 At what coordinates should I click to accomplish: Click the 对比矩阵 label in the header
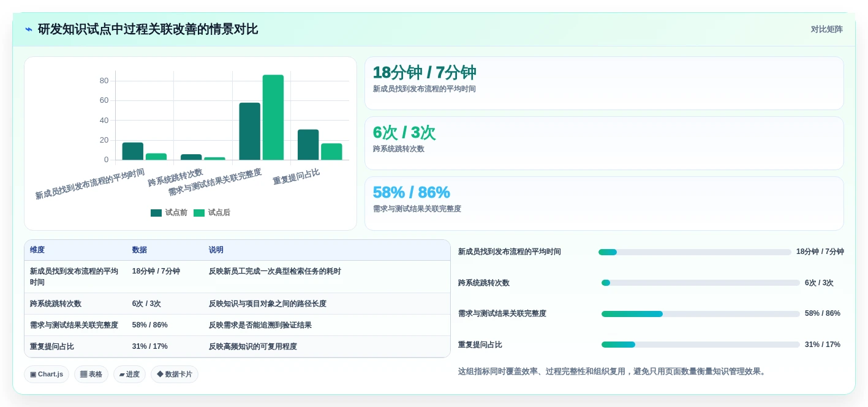(826, 29)
